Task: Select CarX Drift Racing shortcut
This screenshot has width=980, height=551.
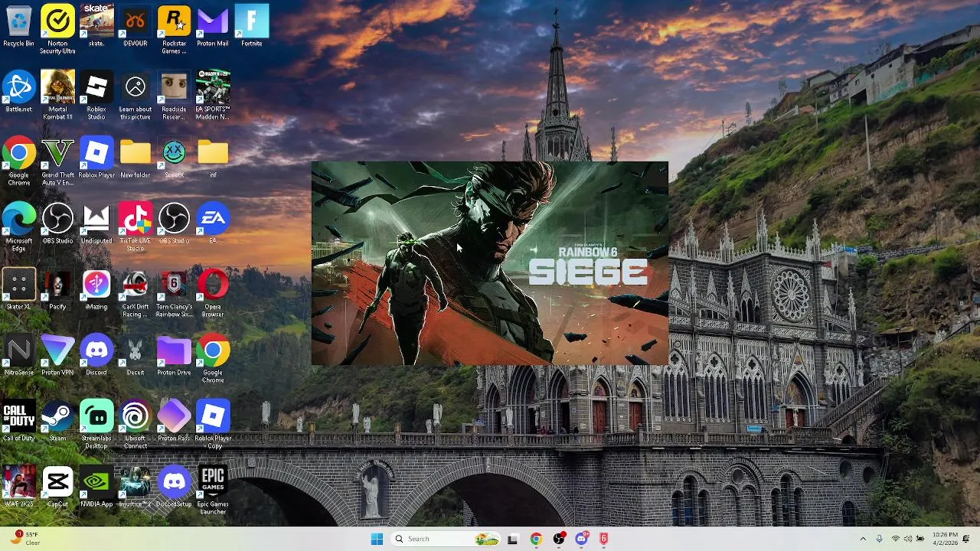Action: tap(136, 293)
